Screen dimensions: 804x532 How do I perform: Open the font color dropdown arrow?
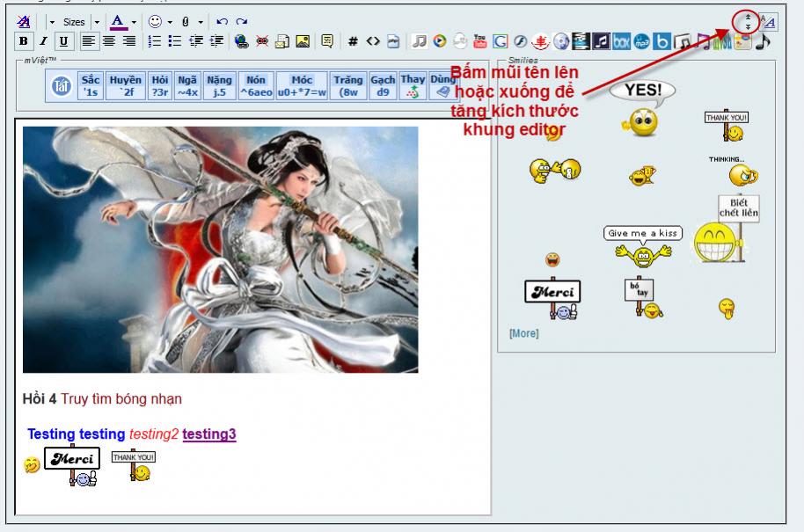134,21
